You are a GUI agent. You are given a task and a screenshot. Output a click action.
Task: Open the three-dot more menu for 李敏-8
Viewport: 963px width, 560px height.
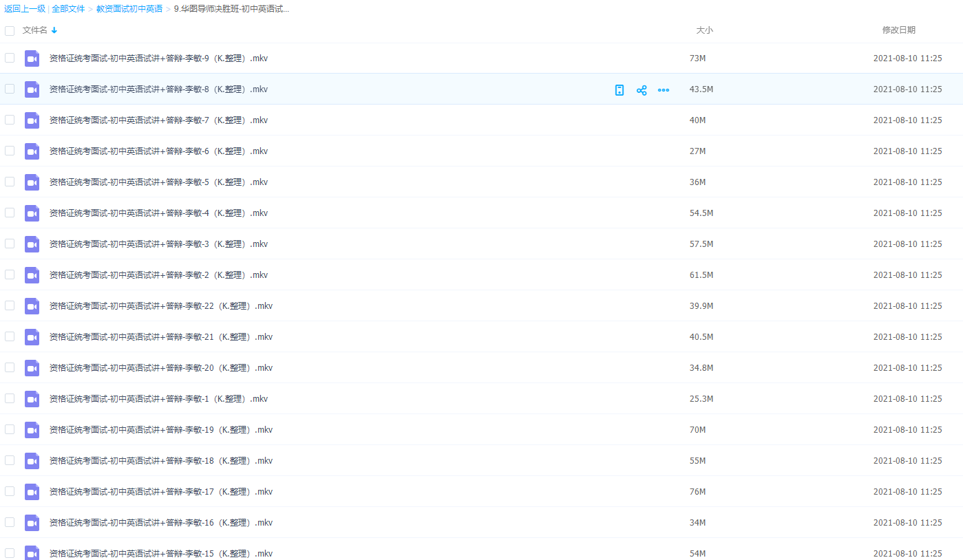coord(664,90)
